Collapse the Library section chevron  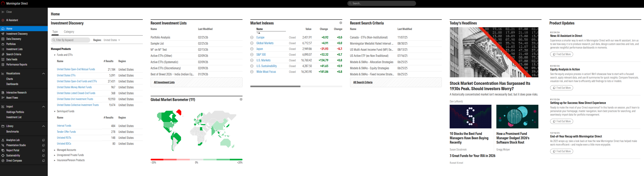(43, 126)
